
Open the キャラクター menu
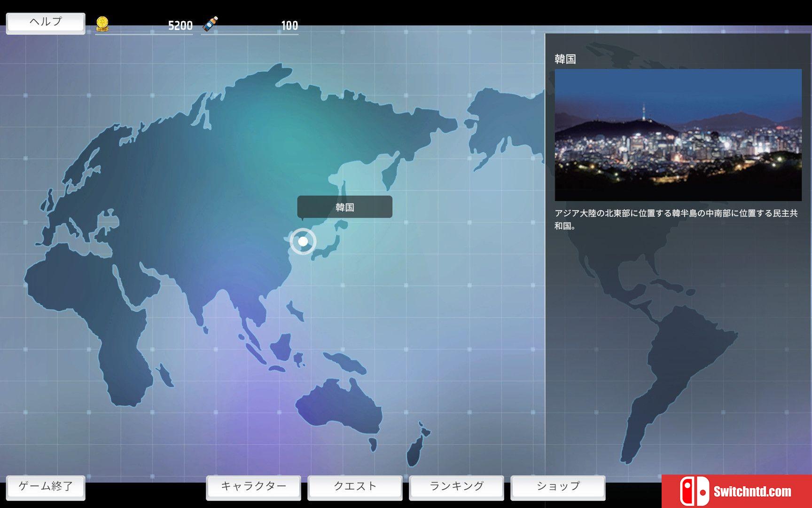click(254, 487)
